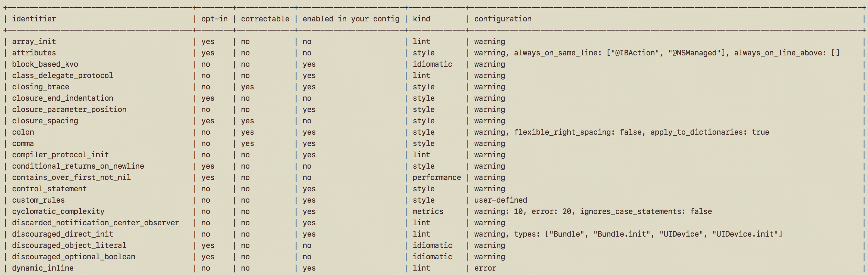This screenshot has width=868, height=275.
Task: Click the 'configuration' column header
Action: click(503, 19)
